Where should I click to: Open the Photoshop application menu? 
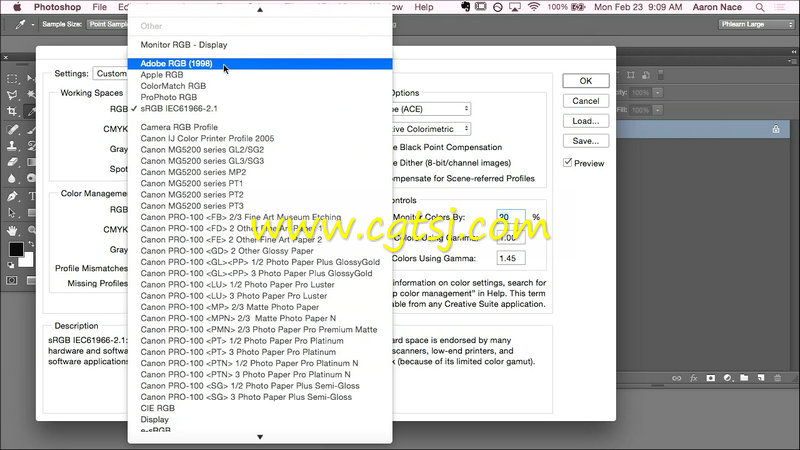tap(57, 7)
